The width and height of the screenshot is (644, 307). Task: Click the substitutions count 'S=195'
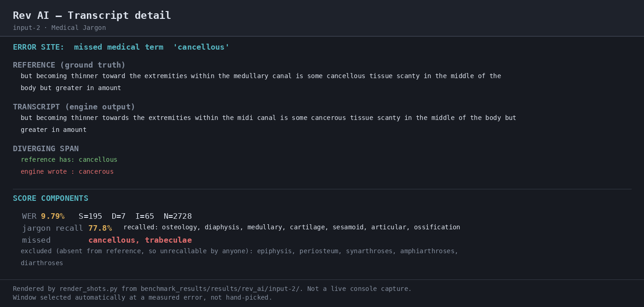coord(90,216)
